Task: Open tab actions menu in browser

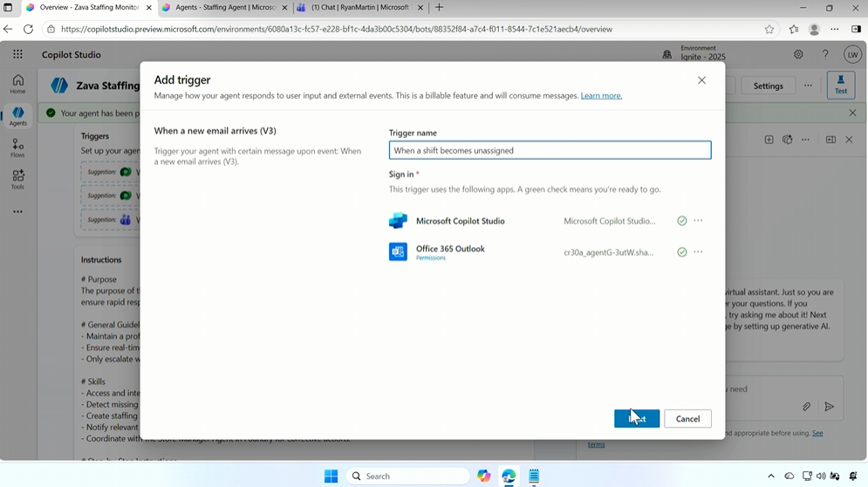Action: (8, 8)
